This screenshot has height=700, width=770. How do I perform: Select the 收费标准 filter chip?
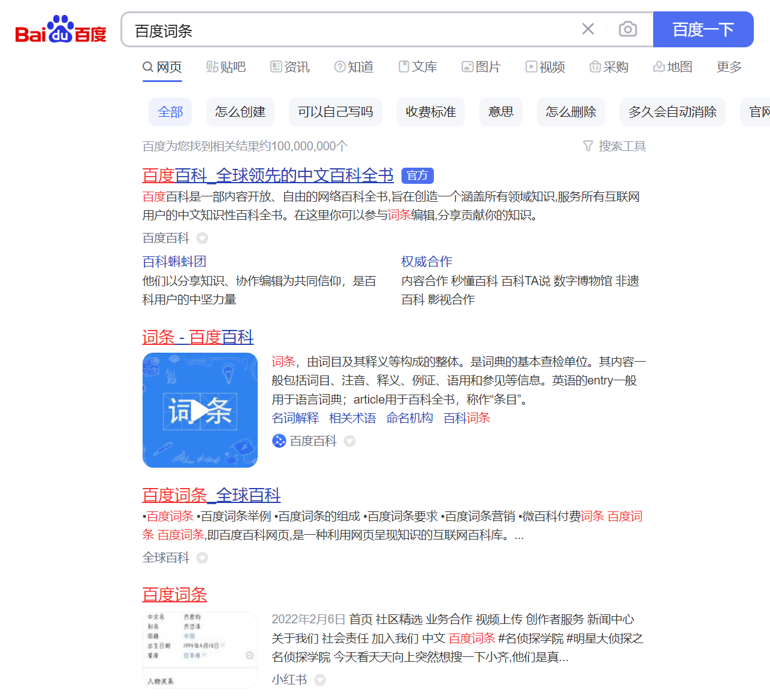[431, 112]
